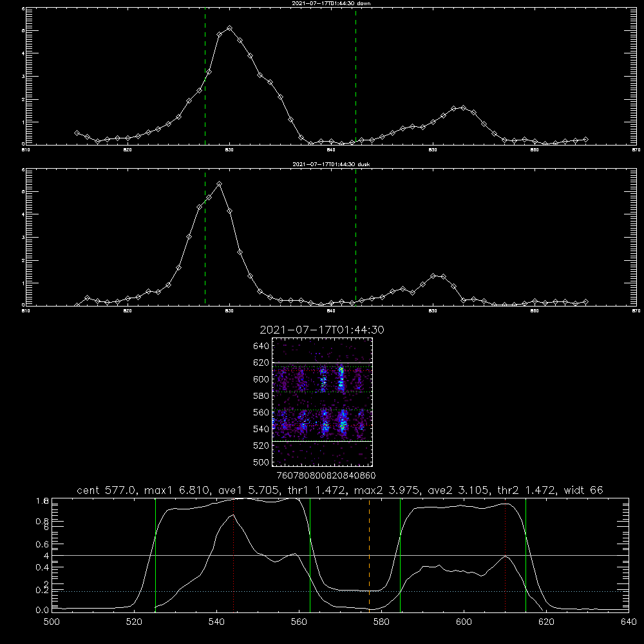Screen dimensions: 644x644
Task: Open the colored heatmap image thumbnail
Action: [323, 402]
